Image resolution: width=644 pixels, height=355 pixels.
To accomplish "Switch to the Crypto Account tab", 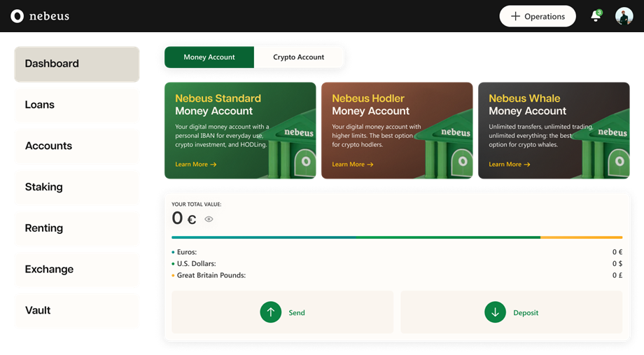I will coord(299,57).
